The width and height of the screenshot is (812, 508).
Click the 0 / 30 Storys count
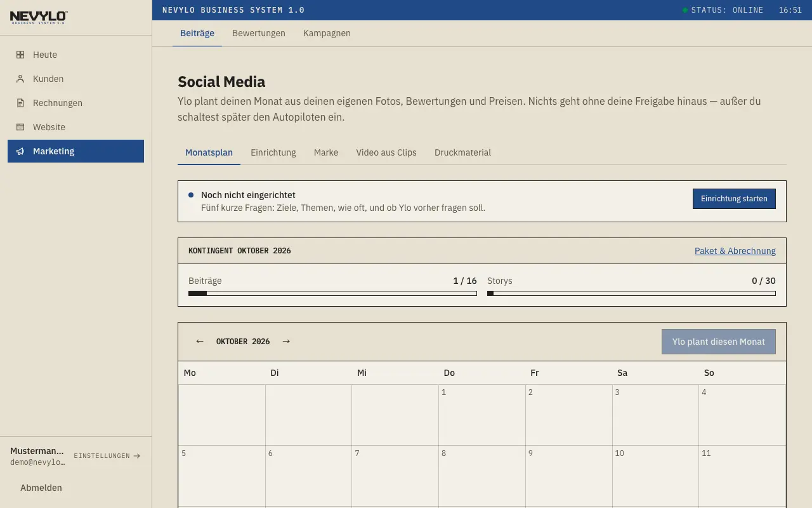point(764,281)
